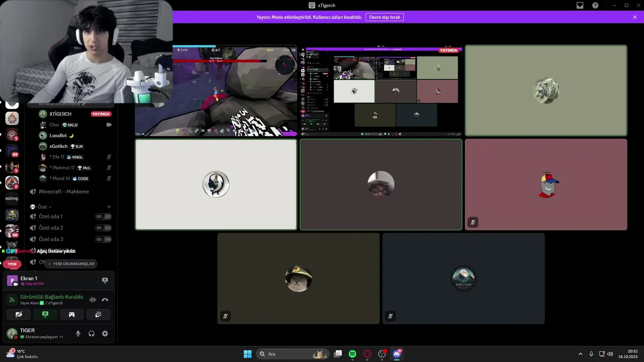Open clock showing 20:52
Screen dimensions: 644x362
(628, 354)
